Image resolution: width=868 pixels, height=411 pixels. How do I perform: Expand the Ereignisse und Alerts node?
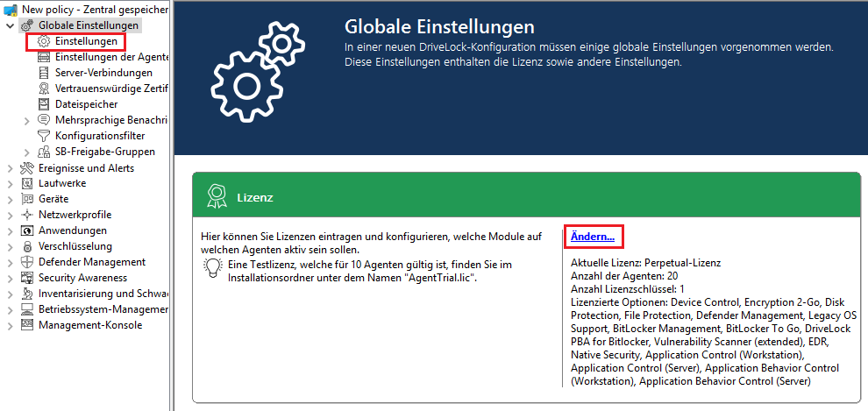[10, 167]
